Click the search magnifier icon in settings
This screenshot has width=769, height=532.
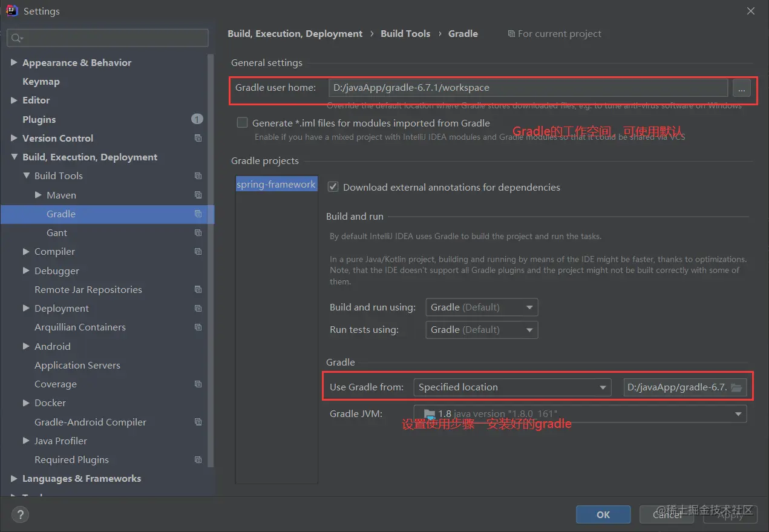16,38
